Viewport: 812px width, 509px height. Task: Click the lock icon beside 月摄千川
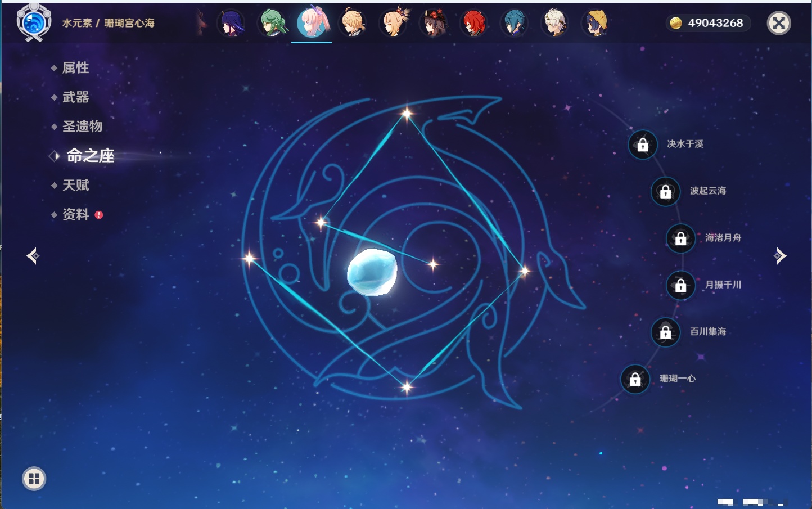click(x=680, y=285)
